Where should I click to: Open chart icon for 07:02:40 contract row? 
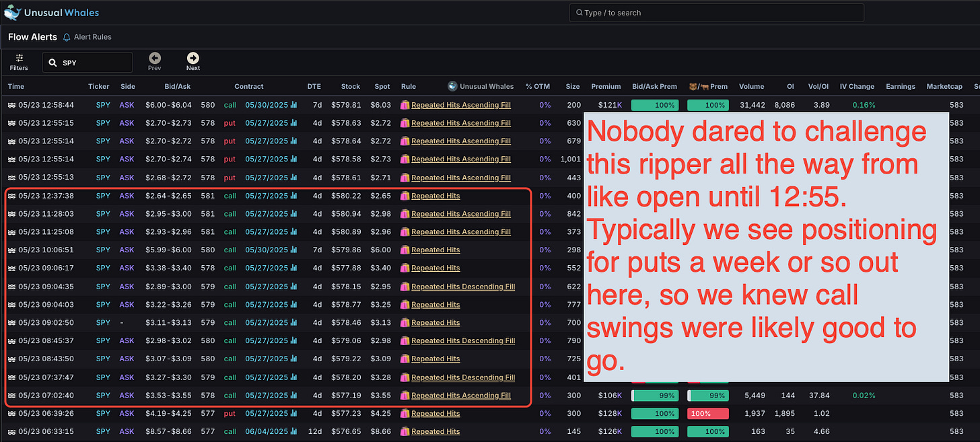(293, 396)
